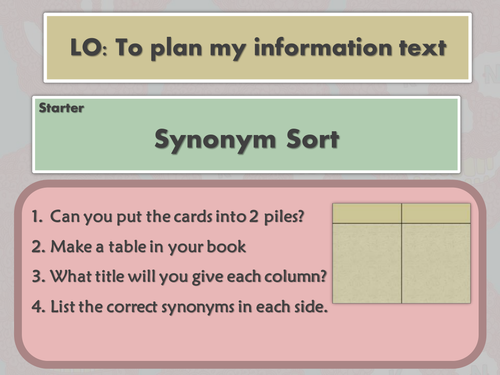Click the 'LO:' prefix in the title

[89, 48]
